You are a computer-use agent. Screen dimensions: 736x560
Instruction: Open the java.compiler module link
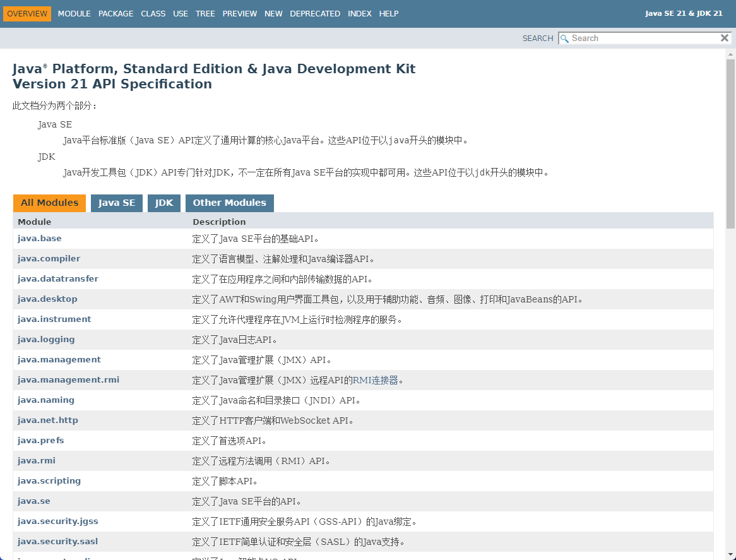pos(49,259)
